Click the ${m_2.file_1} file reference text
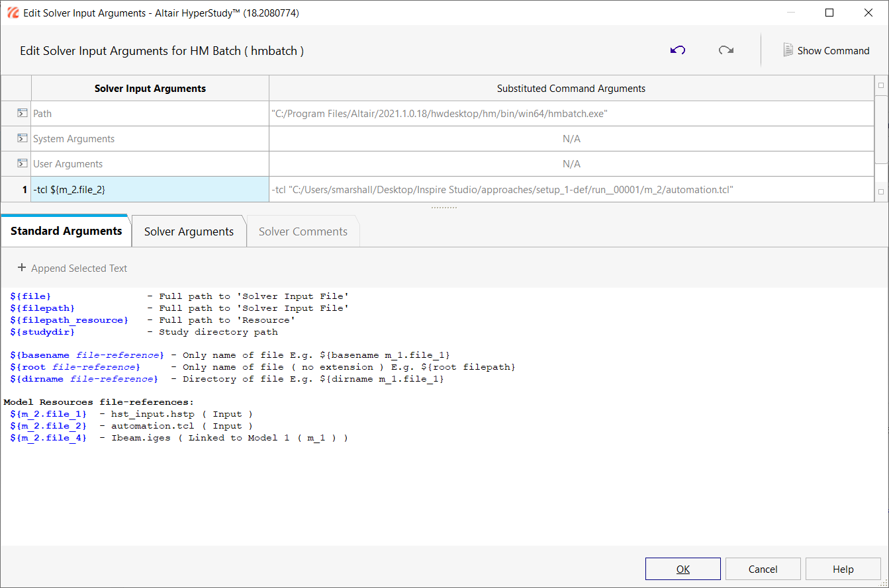 (48, 414)
